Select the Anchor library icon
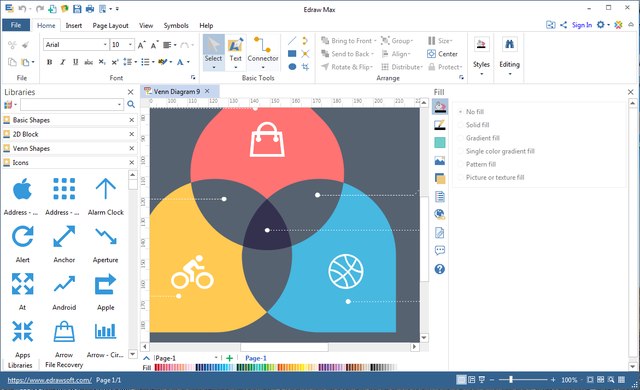Viewport: 640px width, 390px height. point(64,237)
